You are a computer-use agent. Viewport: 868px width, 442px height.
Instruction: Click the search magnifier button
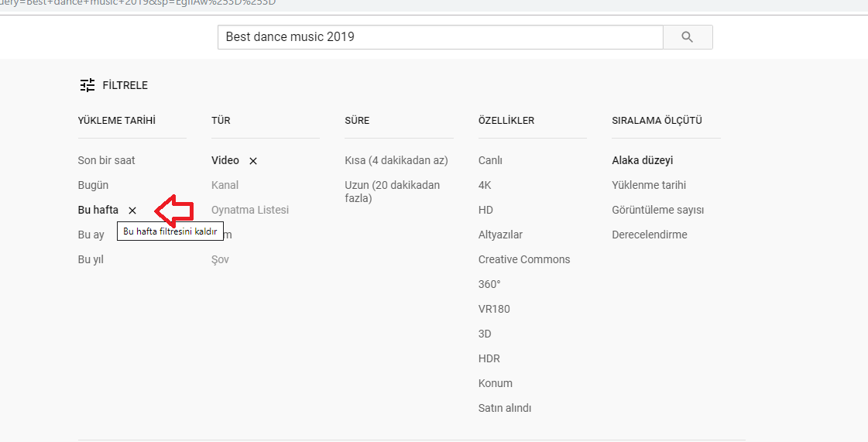(688, 37)
